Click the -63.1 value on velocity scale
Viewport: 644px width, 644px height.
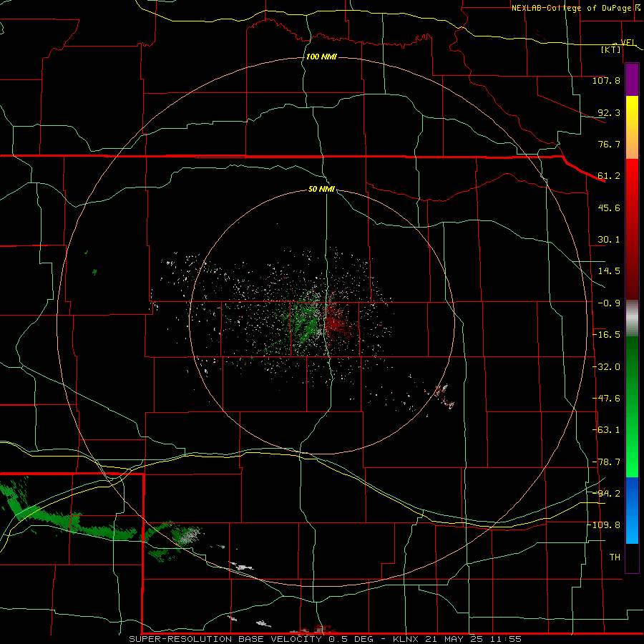click(607, 430)
